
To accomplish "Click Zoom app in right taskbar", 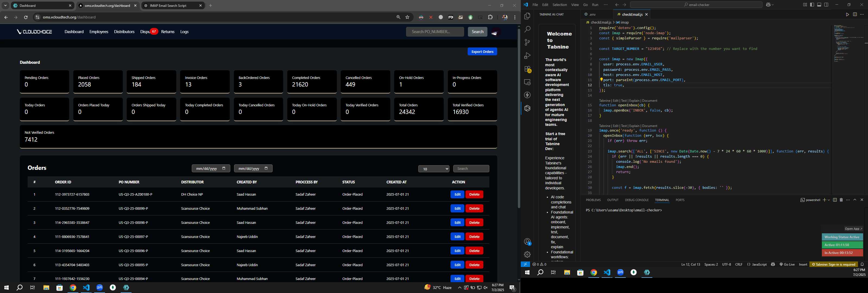I will (x=620, y=272).
